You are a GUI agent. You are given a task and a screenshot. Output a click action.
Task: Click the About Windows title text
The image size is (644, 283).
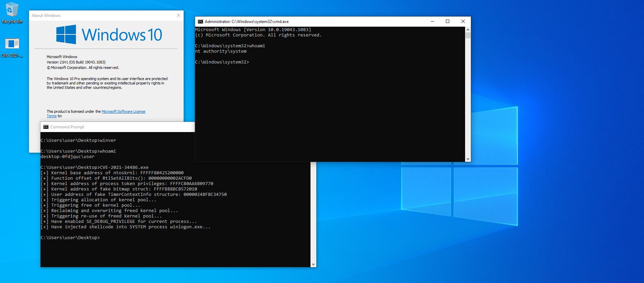46,16
